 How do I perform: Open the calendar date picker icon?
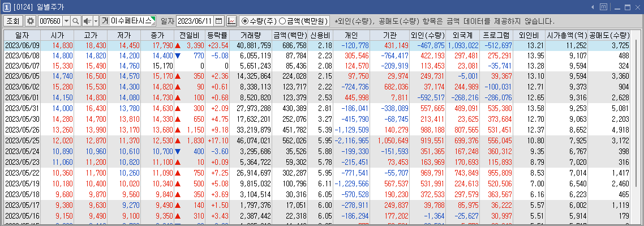[x=219, y=20]
